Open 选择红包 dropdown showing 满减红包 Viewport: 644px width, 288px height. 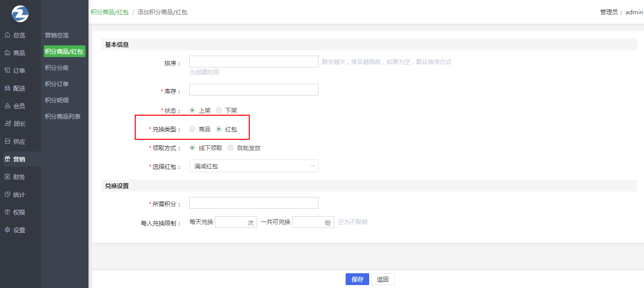pos(254,166)
